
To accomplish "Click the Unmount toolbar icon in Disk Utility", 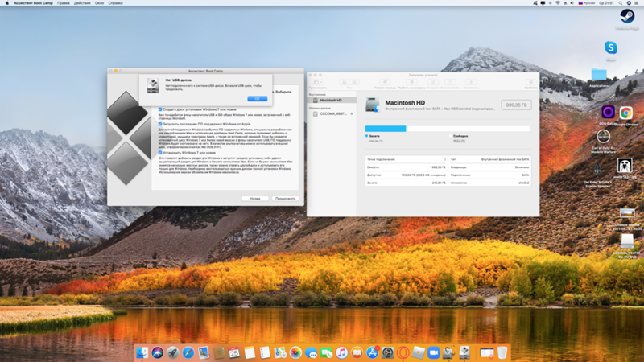I will (x=471, y=82).
